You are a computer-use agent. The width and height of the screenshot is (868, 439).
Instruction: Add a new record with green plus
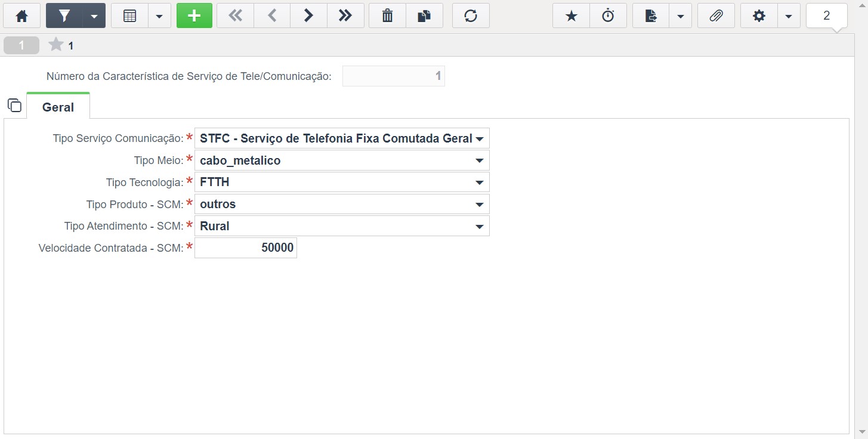194,16
